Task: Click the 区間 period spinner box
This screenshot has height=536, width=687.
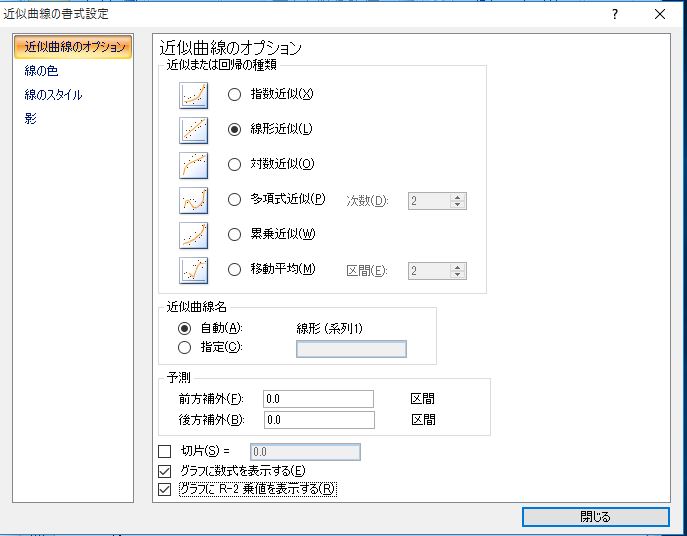Action: [x=429, y=271]
